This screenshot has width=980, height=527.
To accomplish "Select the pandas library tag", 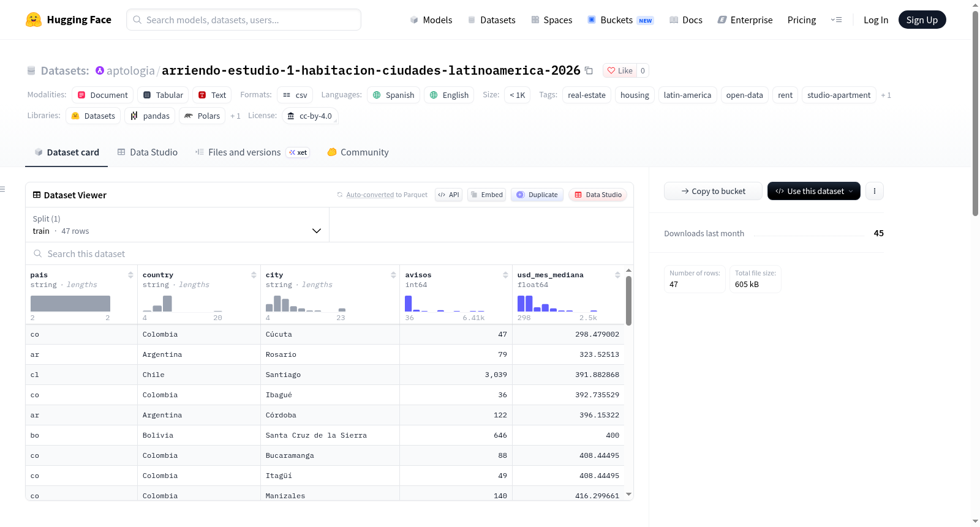I will 149,116.
